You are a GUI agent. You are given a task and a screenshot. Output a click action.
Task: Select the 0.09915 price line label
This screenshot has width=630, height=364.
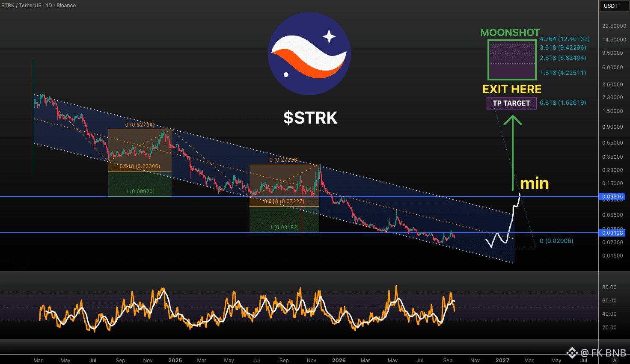612,197
